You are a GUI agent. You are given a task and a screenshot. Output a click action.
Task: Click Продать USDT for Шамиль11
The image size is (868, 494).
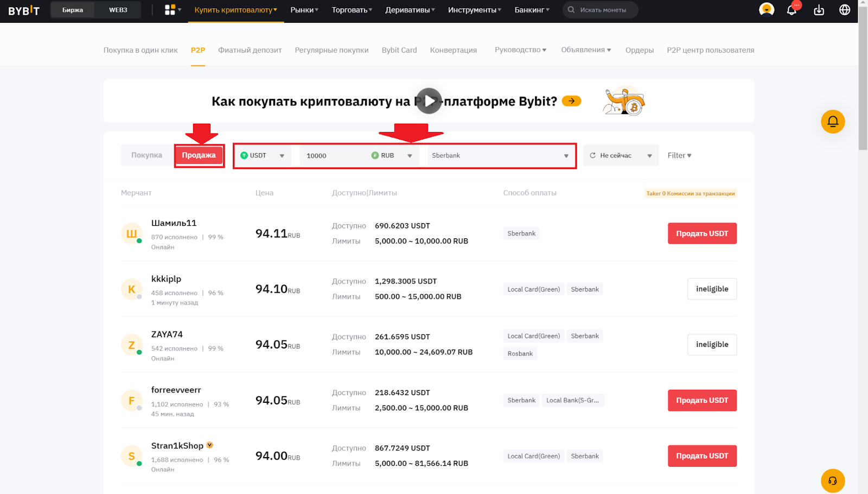[x=702, y=233]
